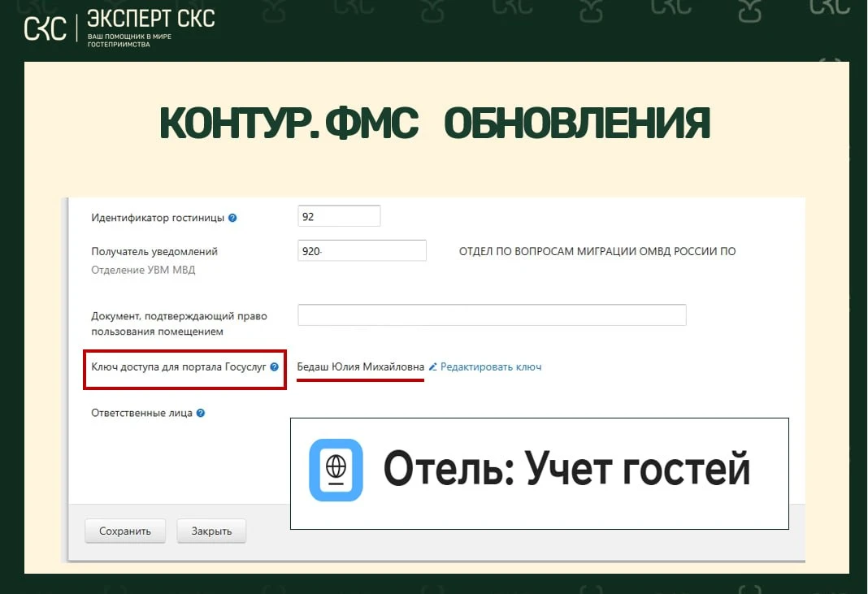Click the КОНТУР.ФМС ОБНОВЛЕНИЯ heading

click(435, 123)
